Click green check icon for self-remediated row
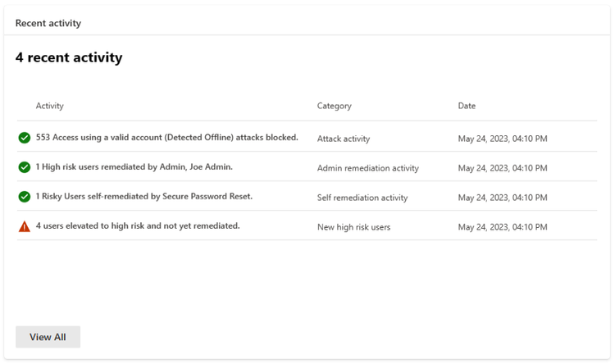The height and width of the screenshot is (364, 615). click(25, 197)
